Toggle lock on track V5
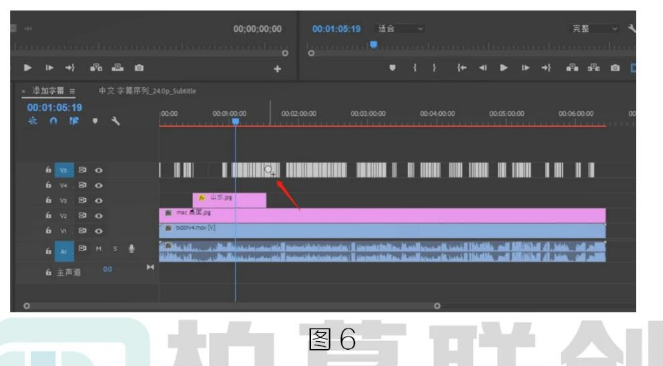 [48, 170]
